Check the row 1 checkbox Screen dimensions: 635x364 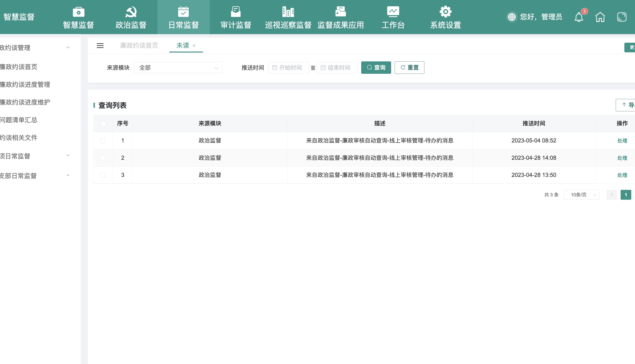pyautogui.click(x=103, y=141)
